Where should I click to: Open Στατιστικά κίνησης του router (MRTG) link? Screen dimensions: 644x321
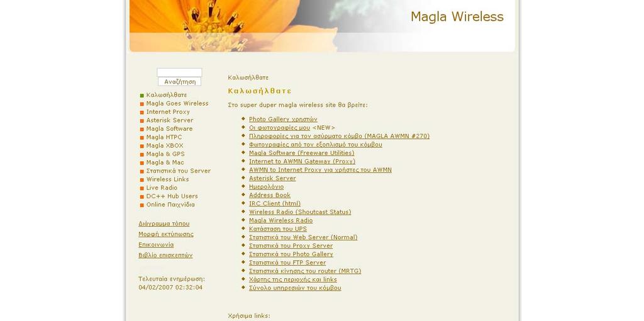305,271
